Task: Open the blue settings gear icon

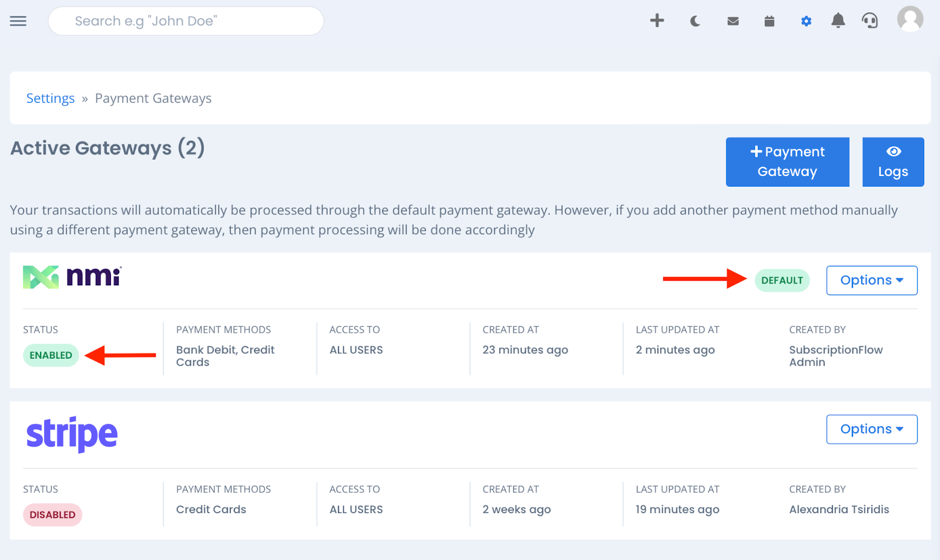Action: (806, 21)
